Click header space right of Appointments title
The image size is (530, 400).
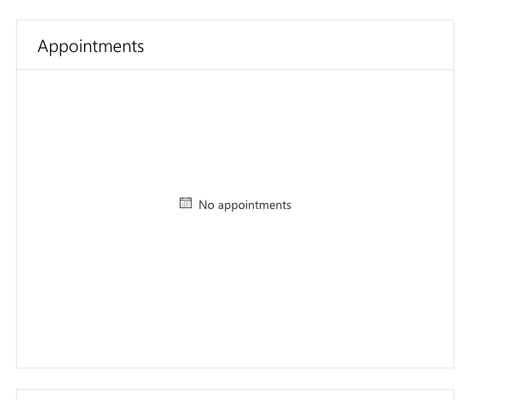[297, 46]
